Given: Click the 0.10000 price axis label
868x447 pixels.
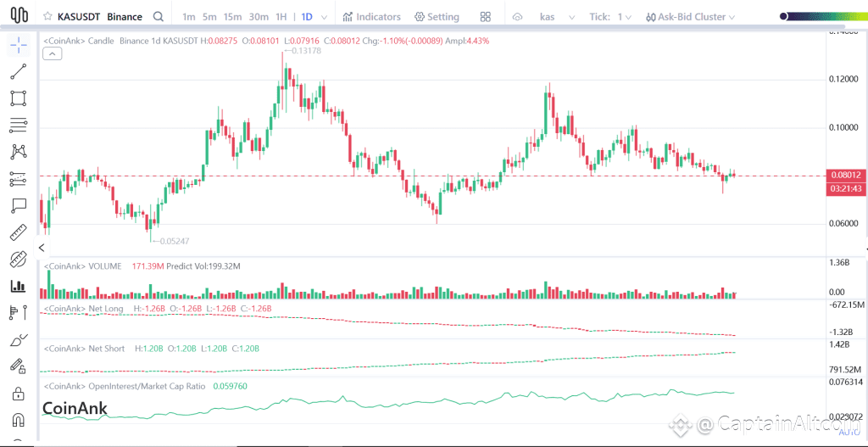Looking at the screenshot, I should [x=844, y=127].
